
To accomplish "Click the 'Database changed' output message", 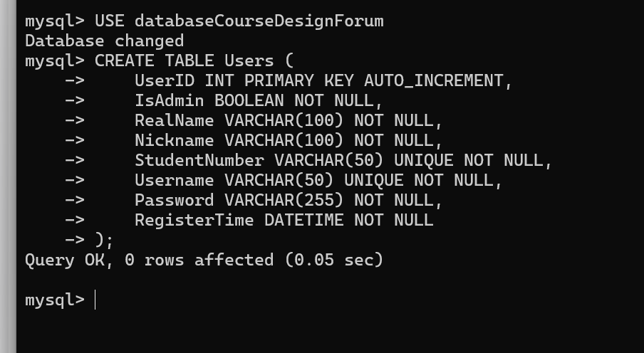I will coord(104,41).
